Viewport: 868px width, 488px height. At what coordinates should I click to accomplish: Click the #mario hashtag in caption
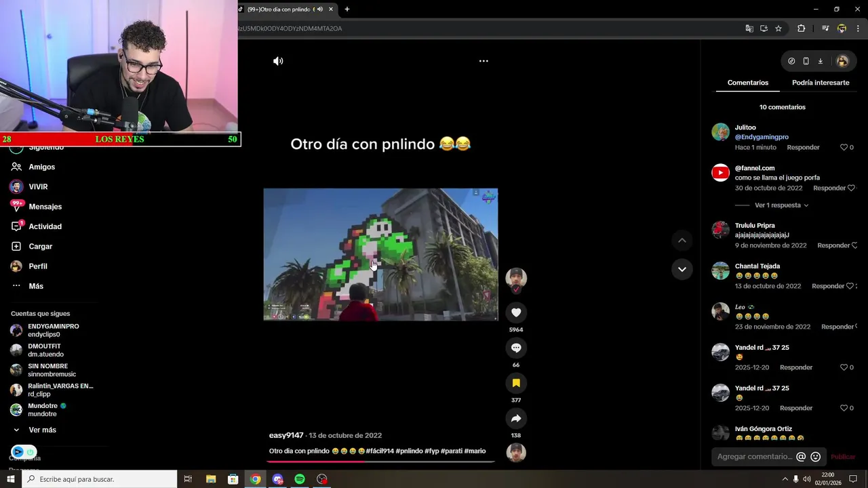pos(475,451)
